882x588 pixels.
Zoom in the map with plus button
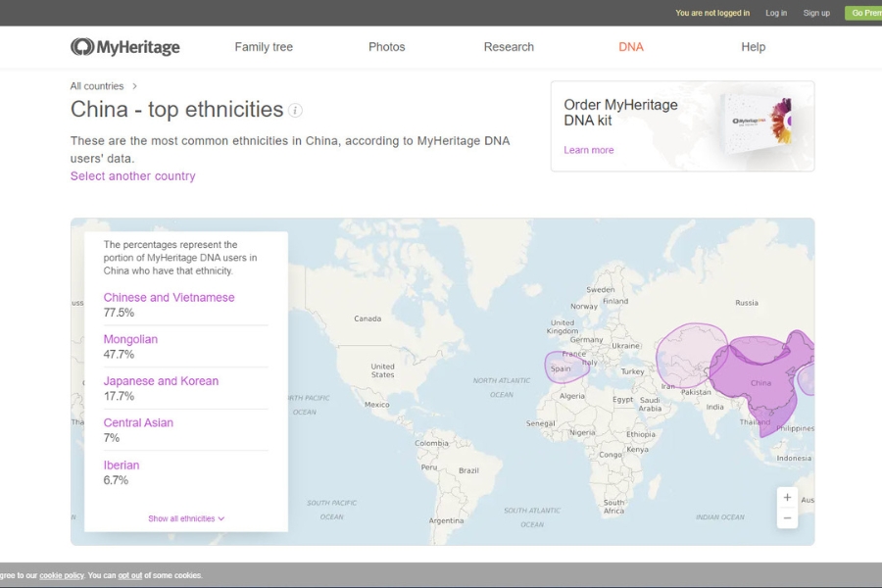[x=787, y=498]
